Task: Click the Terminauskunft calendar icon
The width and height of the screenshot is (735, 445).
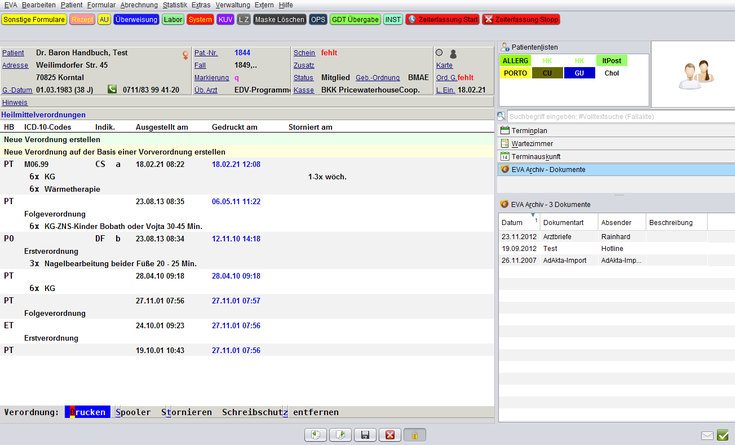Action: (x=504, y=156)
